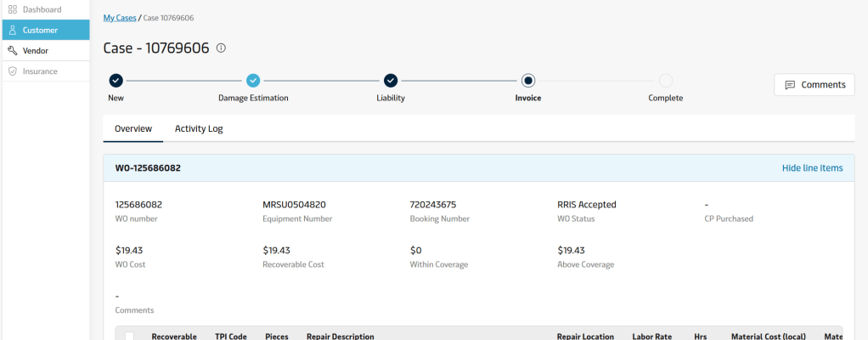Click the Vendor wrench icon in sidebar
Viewport: 868px width, 340px height.
[x=13, y=51]
